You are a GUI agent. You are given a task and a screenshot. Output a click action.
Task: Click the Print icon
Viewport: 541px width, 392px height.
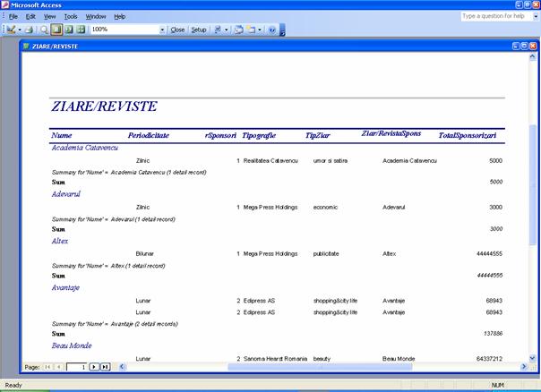point(30,30)
